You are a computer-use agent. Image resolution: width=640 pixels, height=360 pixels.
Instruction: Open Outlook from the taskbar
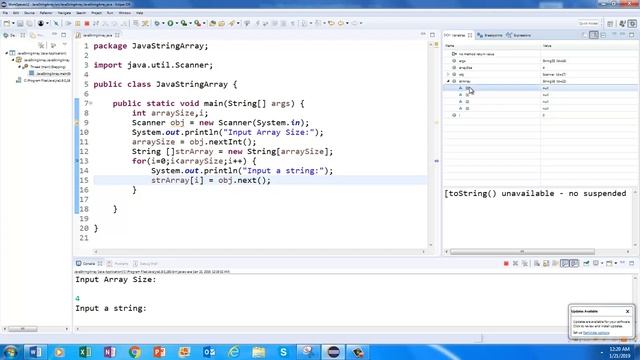(209, 352)
